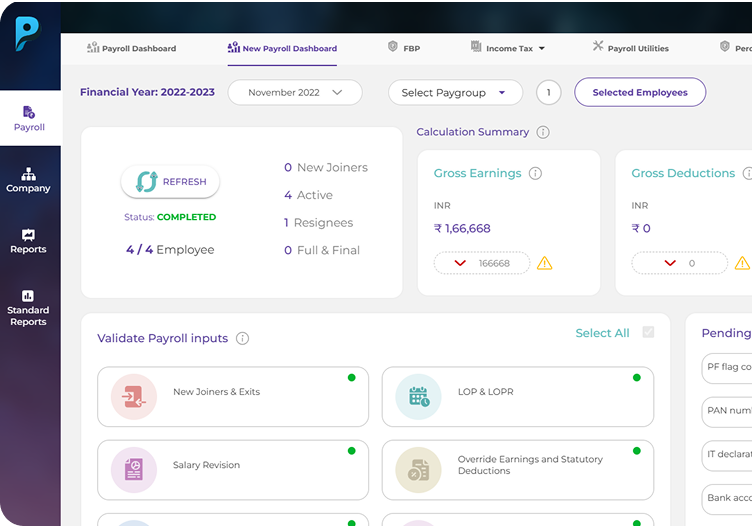Image resolution: width=752 pixels, height=526 pixels.
Task: Click the New Joiners & Exits icon
Action: tap(134, 397)
